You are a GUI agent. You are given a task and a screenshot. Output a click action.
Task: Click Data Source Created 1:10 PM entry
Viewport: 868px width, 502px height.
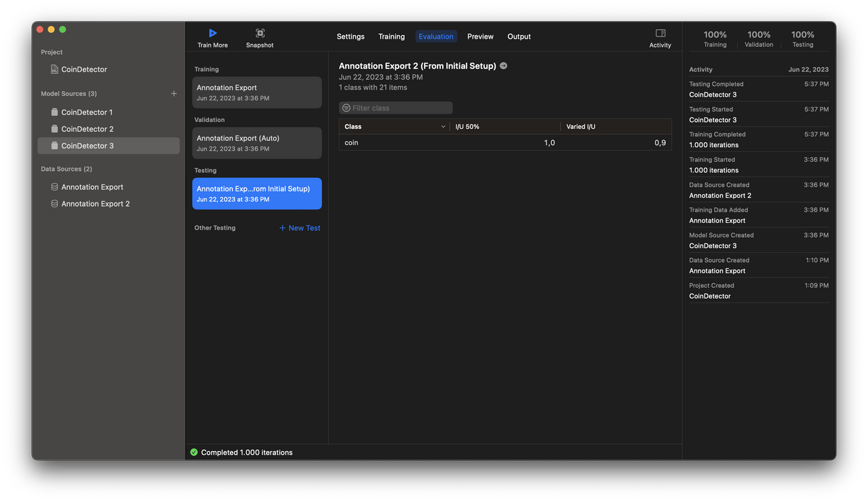[x=759, y=266]
